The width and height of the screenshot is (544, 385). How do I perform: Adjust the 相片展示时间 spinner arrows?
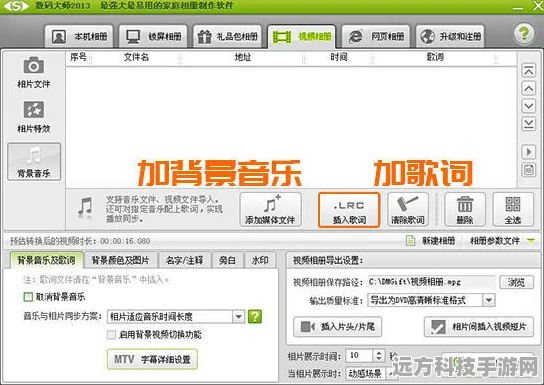[379, 356]
